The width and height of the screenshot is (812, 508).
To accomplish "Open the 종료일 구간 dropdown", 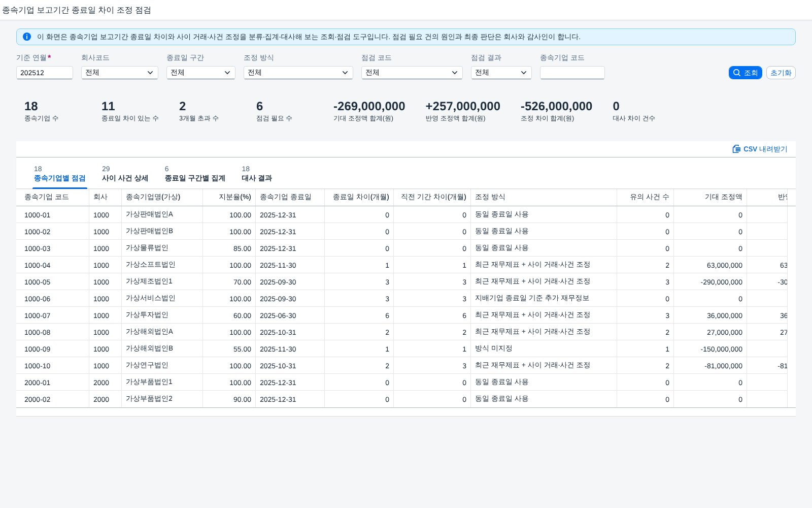I will [201, 73].
